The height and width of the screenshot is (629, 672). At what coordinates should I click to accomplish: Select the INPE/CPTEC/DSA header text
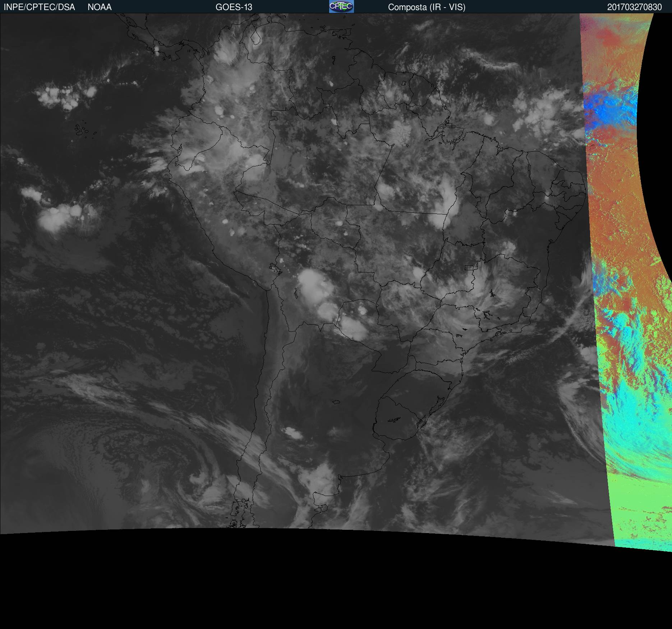(39, 7)
